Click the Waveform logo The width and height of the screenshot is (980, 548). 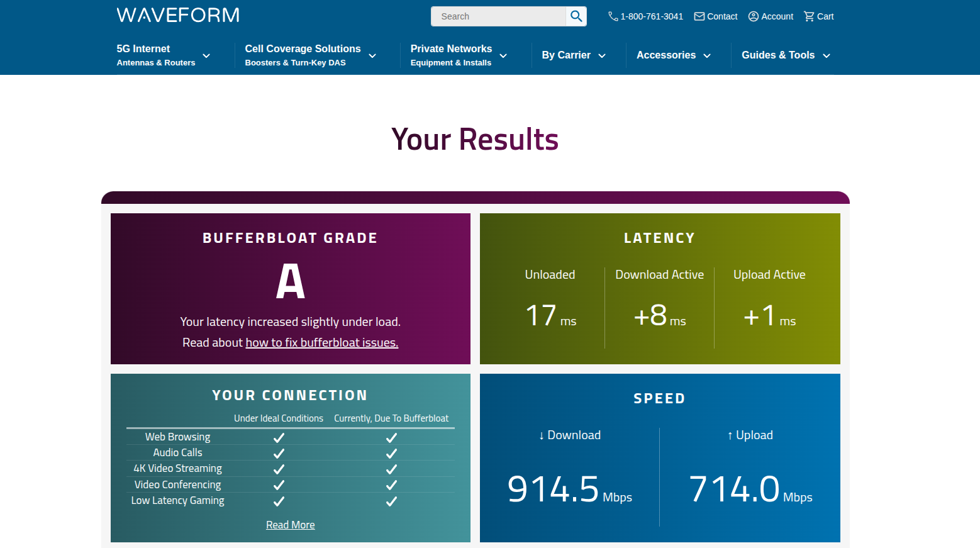click(178, 15)
